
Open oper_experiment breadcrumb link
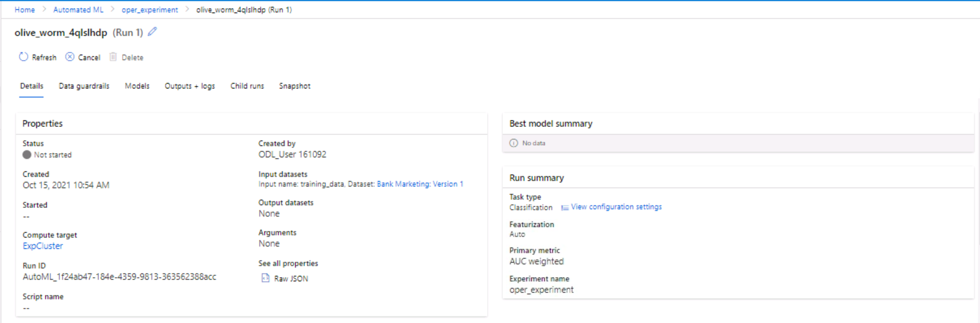150,10
